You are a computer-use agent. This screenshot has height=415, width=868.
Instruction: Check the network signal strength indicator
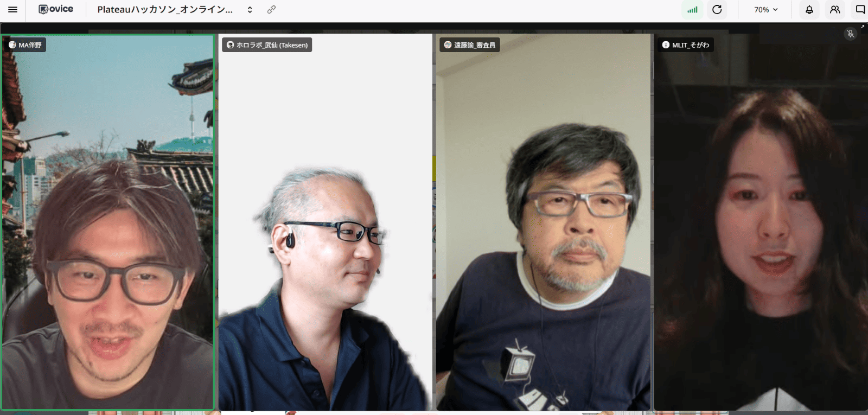pyautogui.click(x=692, y=10)
